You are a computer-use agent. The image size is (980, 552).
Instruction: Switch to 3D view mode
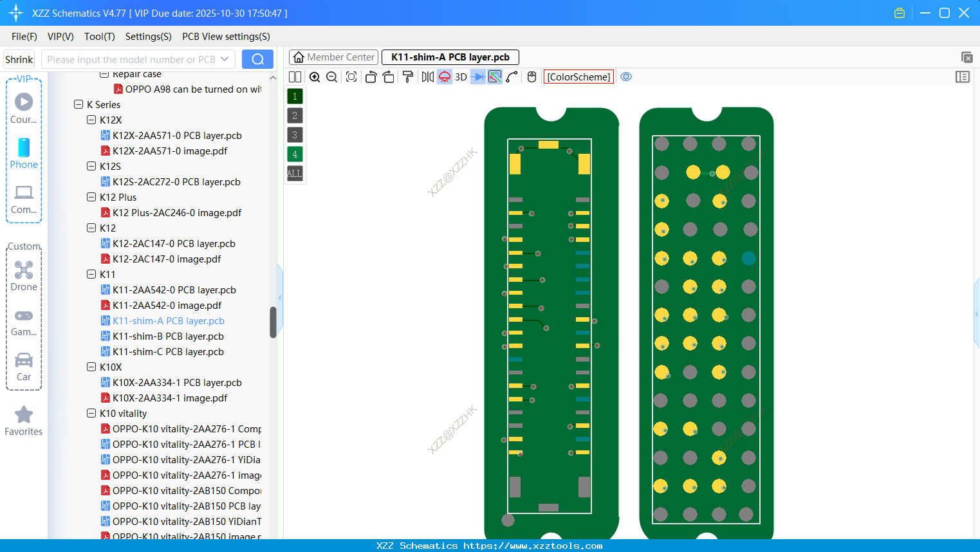461,77
